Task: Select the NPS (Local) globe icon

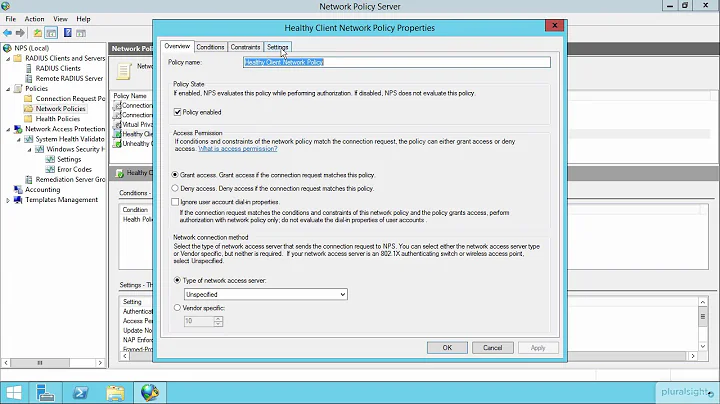Action: point(7,48)
